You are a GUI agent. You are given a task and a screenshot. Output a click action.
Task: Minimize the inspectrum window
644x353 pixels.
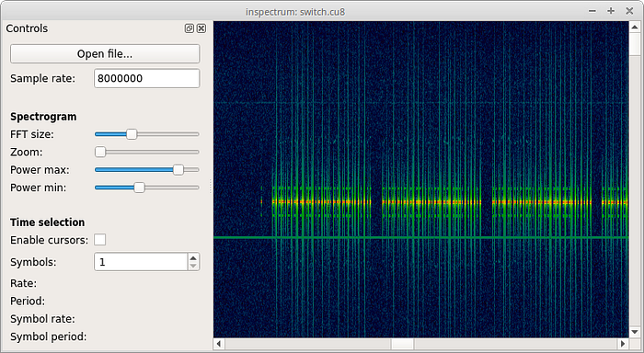coord(592,11)
